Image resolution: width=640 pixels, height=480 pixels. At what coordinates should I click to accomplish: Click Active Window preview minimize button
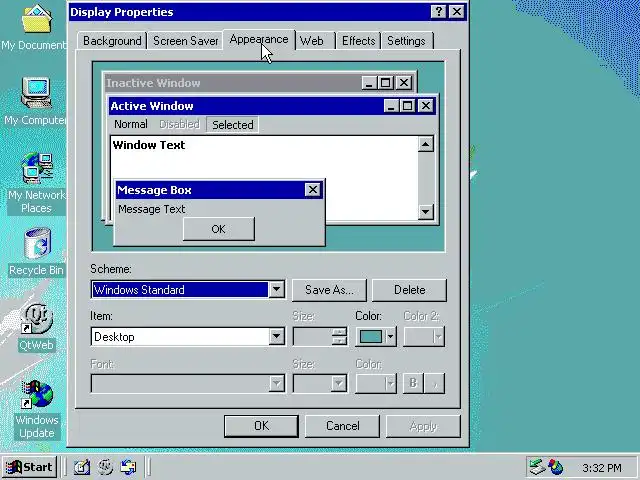pyautogui.click(x=391, y=106)
